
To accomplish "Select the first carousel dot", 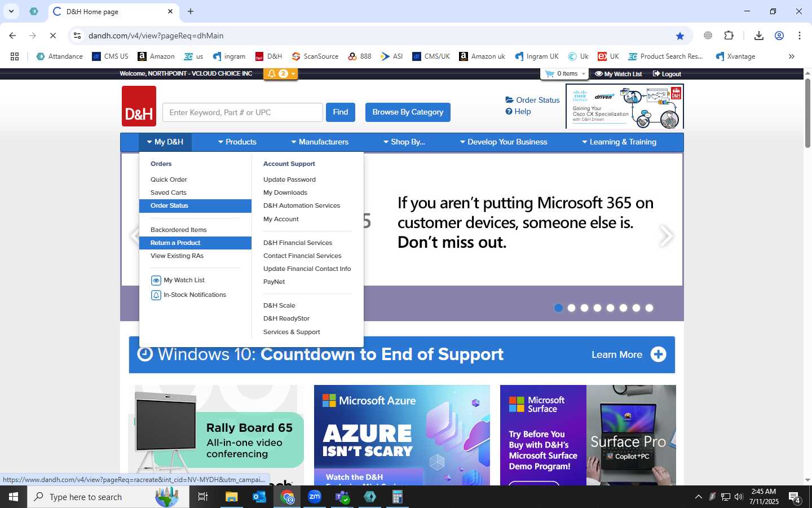I will [558, 308].
